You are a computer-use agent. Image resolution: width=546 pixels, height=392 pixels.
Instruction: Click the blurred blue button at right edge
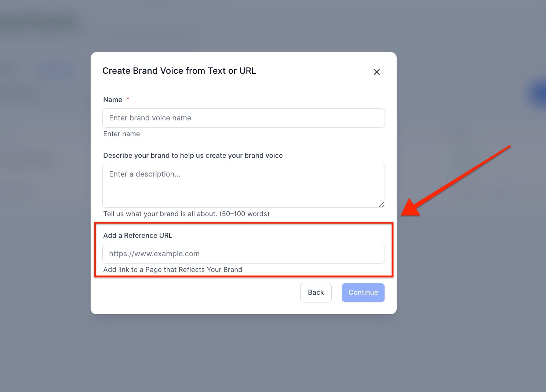[540, 94]
